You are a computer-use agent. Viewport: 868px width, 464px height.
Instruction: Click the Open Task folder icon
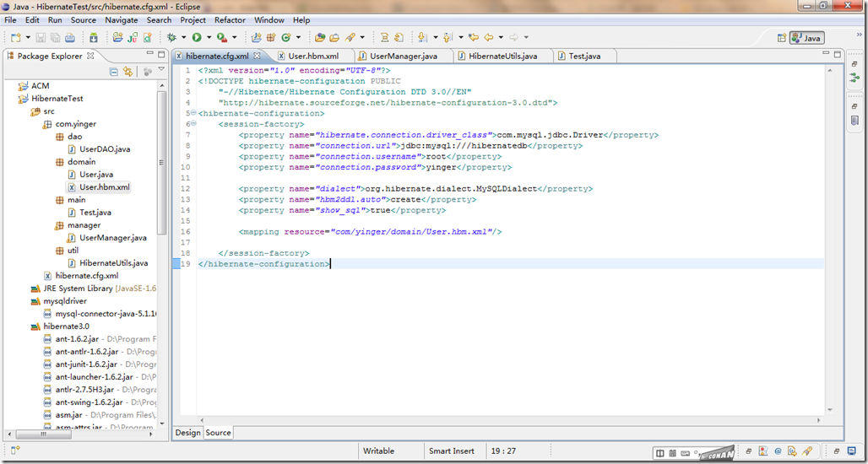coord(334,37)
